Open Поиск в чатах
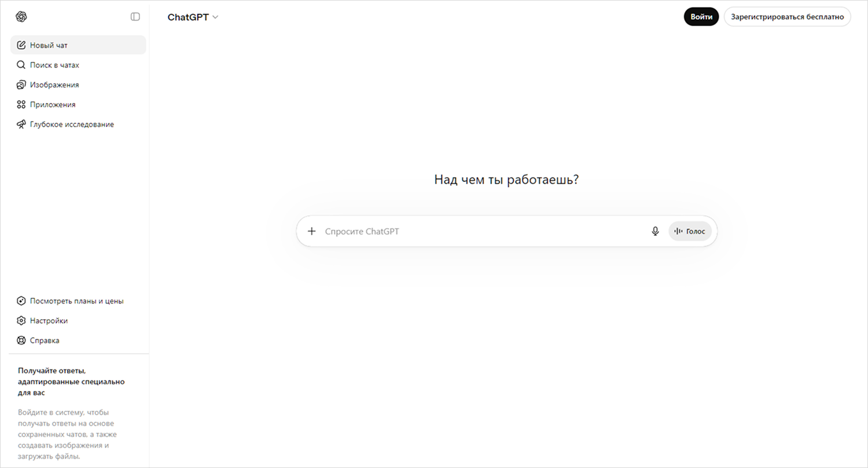This screenshot has height=468, width=868. click(x=78, y=65)
